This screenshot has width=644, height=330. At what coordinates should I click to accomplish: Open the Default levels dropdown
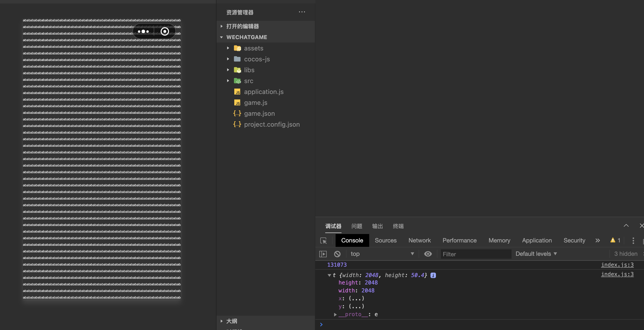point(536,254)
